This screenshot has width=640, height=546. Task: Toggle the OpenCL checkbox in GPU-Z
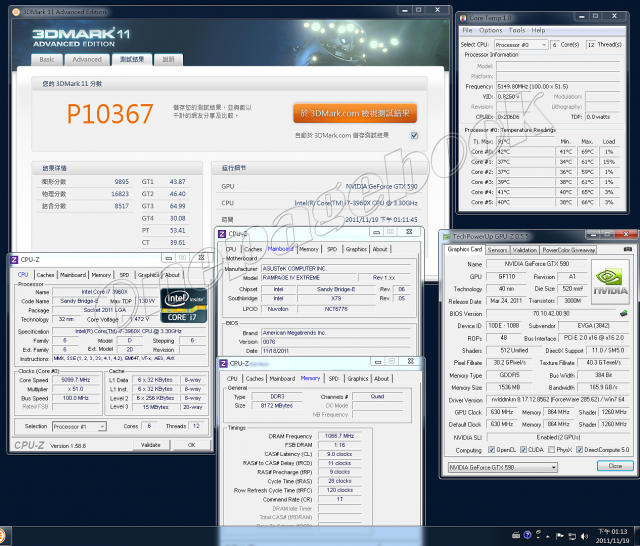tap(491, 450)
